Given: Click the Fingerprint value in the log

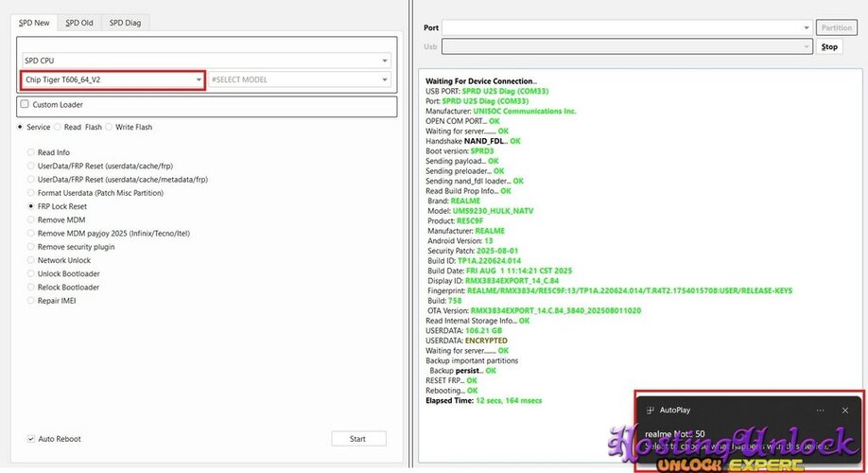Looking at the screenshot, I should [630, 290].
